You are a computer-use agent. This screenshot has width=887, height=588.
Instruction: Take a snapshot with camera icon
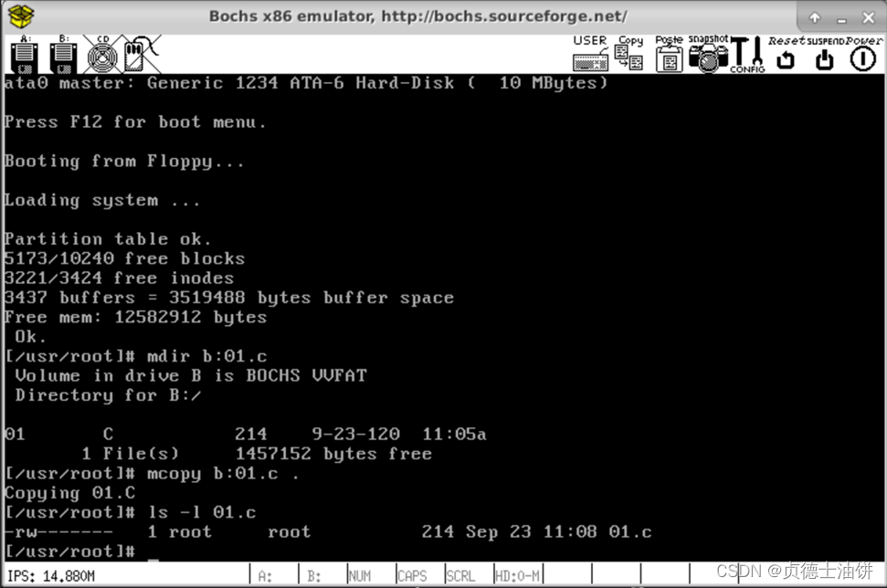pyautogui.click(x=708, y=54)
